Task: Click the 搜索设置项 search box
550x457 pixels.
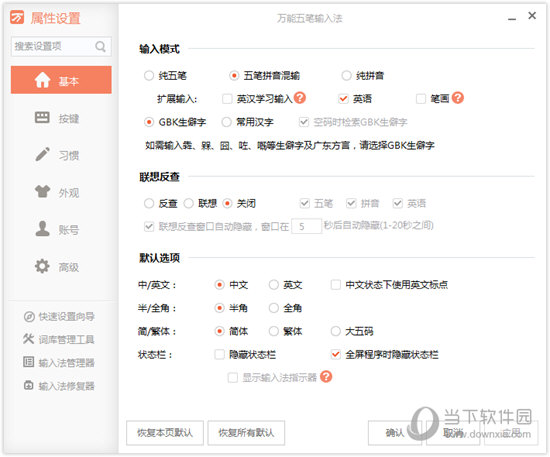Action: point(61,46)
